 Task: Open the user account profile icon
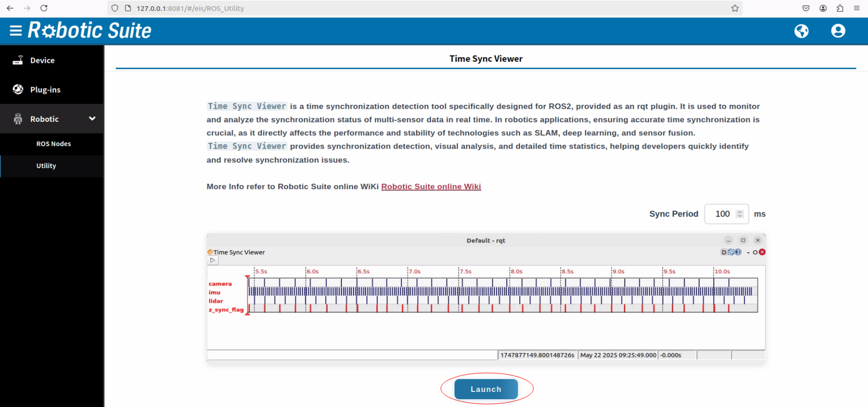838,31
